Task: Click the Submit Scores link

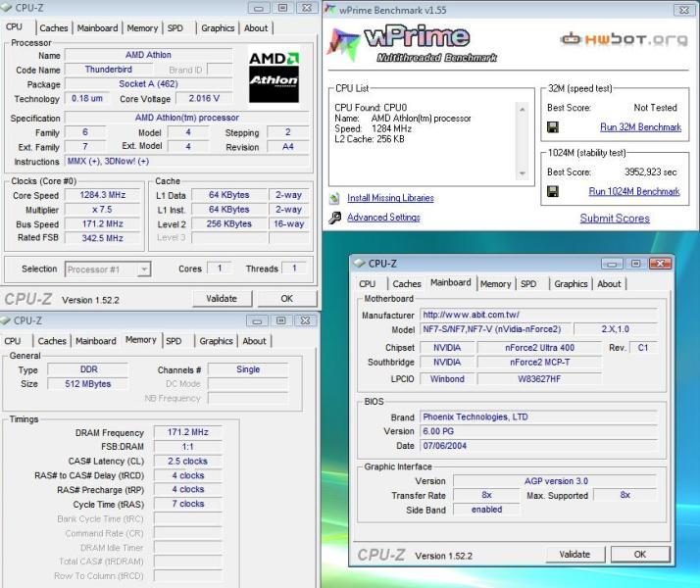Action: [615, 219]
